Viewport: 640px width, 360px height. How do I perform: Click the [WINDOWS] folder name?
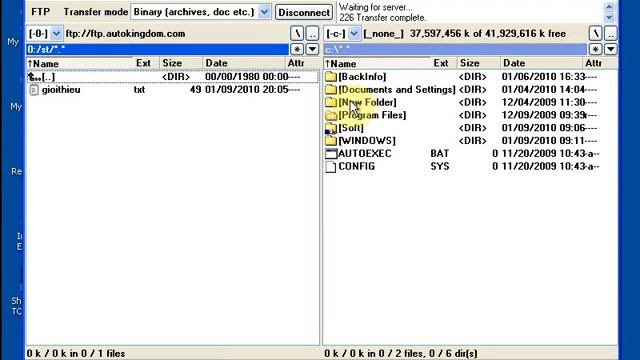367,141
